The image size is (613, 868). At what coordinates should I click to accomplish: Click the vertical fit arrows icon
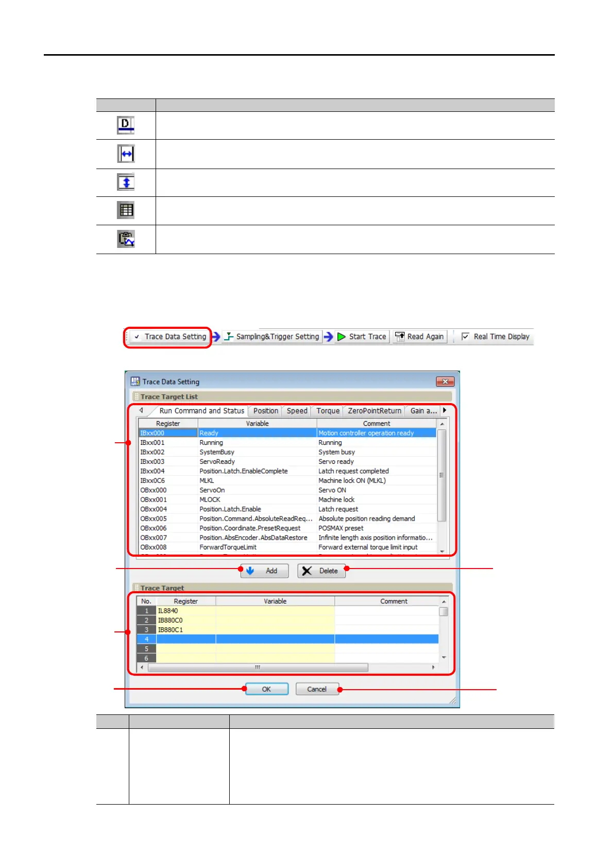click(126, 182)
